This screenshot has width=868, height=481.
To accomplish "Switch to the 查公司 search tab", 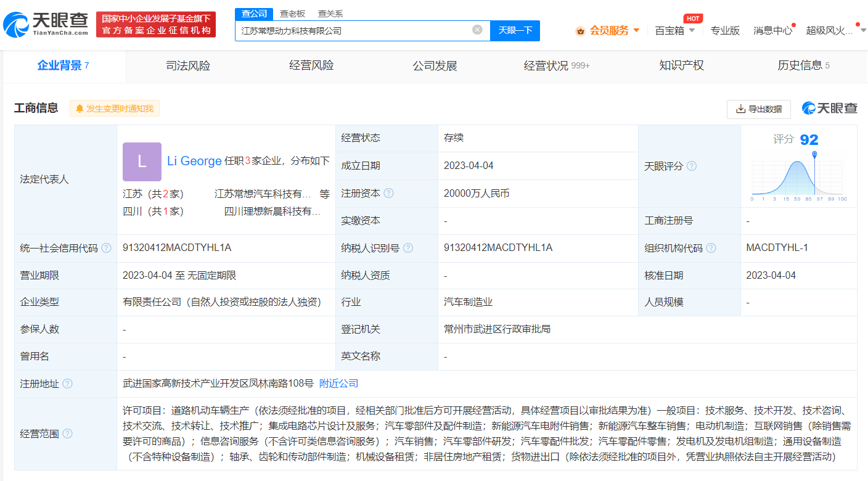I will 254,14.
